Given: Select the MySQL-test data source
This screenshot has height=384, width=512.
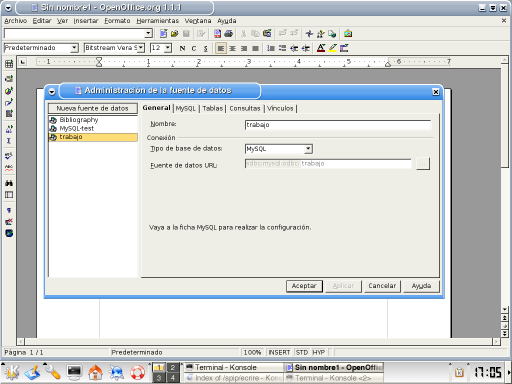Looking at the screenshot, I should (x=93, y=128).
